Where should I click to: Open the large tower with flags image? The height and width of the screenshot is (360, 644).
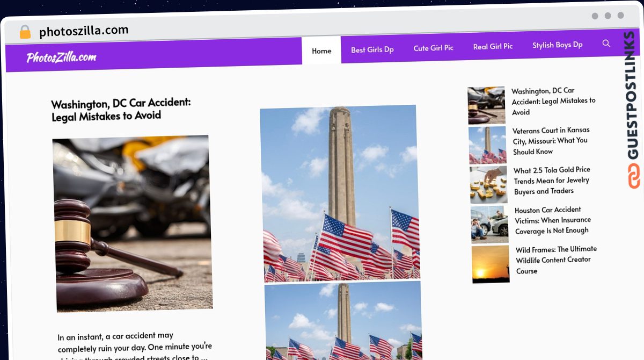[x=339, y=193]
